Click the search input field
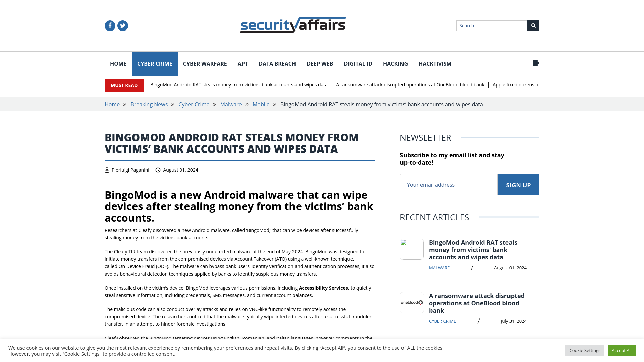Image resolution: width=644 pixels, height=362 pixels. [x=492, y=25]
